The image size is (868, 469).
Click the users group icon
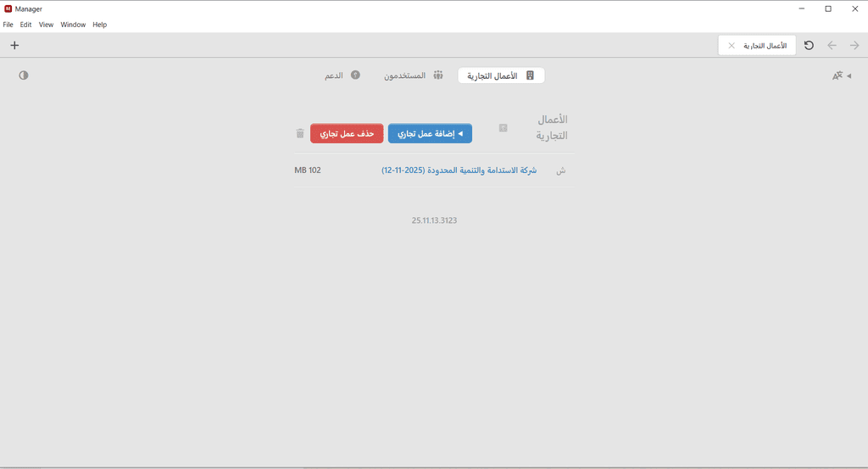438,75
